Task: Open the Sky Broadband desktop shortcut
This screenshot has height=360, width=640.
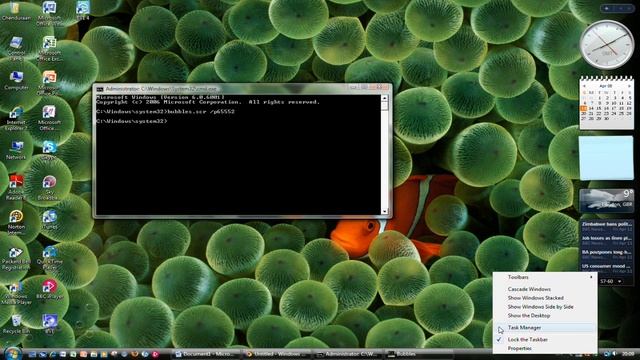Action: tap(49, 188)
